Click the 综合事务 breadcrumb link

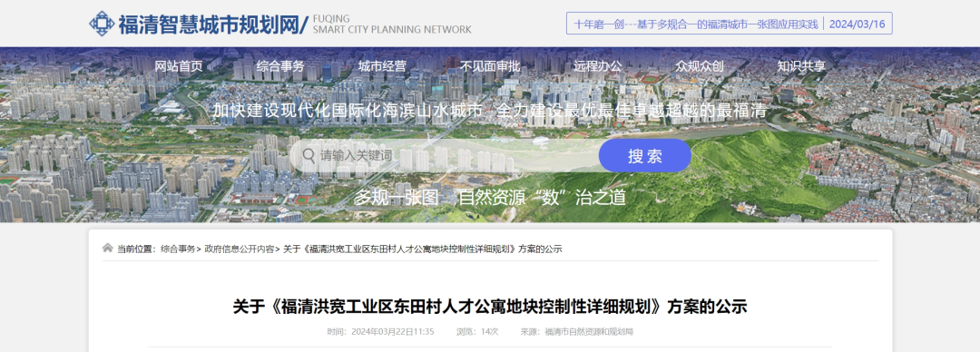(x=178, y=249)
